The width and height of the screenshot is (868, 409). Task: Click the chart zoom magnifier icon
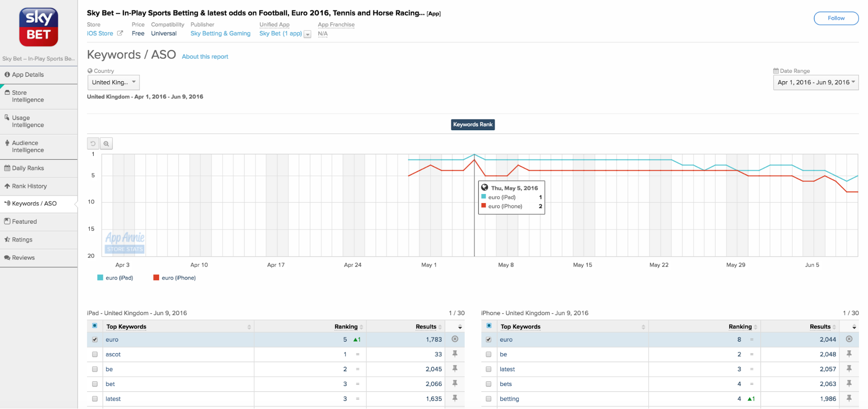[106, 144]
